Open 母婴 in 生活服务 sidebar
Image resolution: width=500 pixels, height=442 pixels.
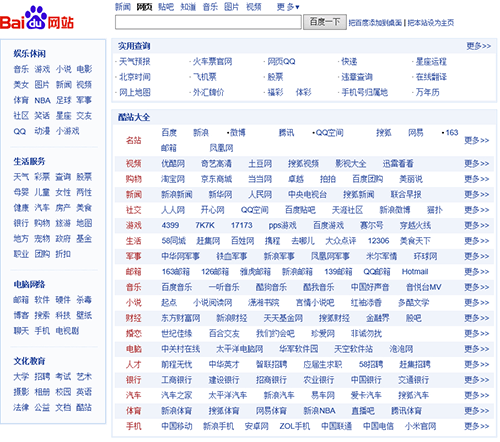tap(21, 192)
